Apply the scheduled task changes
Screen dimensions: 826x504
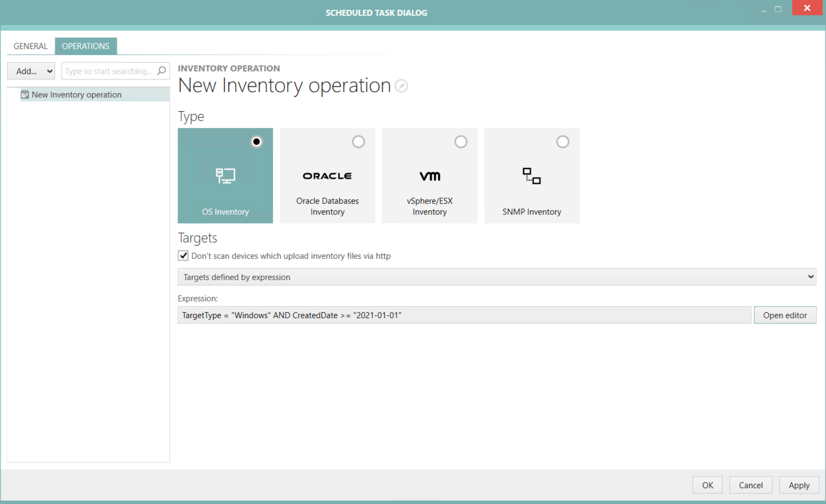pyautogui.click(x=799, y=485)
